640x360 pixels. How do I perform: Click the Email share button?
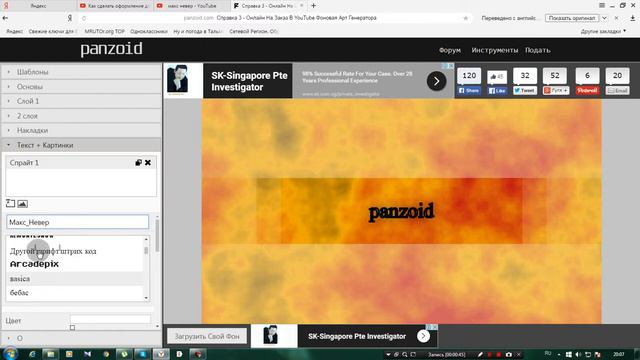pyautogui.click(x=617, y=91)
